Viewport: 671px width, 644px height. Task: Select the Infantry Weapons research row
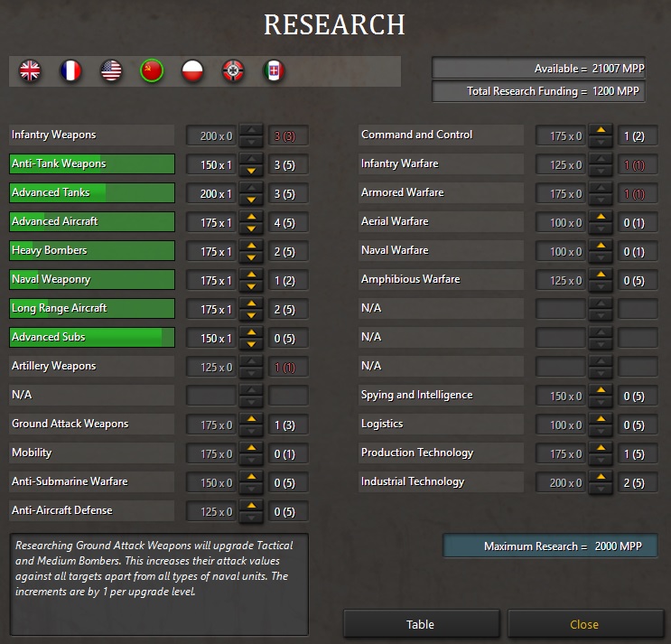(x=91, y=135)
